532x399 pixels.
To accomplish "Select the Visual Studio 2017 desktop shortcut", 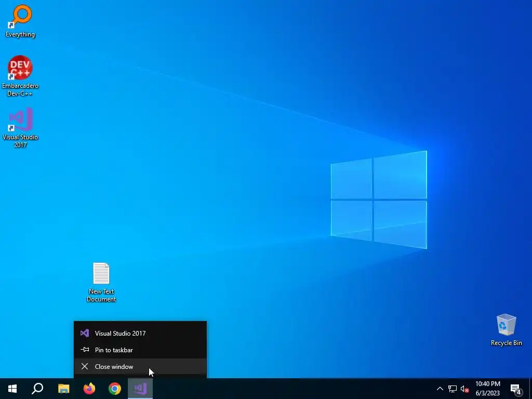I will tap(20, 128).
